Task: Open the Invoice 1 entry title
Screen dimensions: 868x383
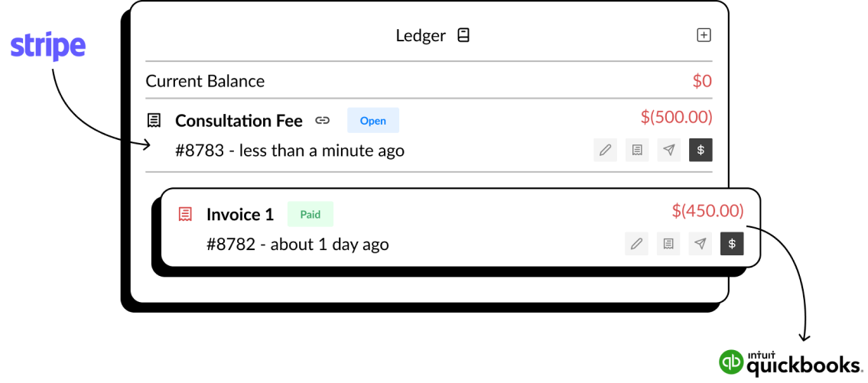Action: click(x=240, y=215)
